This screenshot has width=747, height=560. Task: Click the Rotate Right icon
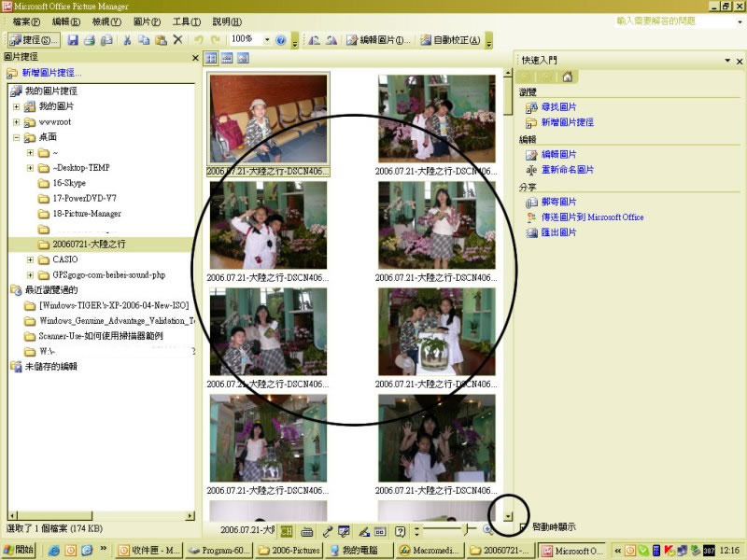pyautogui.click(x=331, y=40)
